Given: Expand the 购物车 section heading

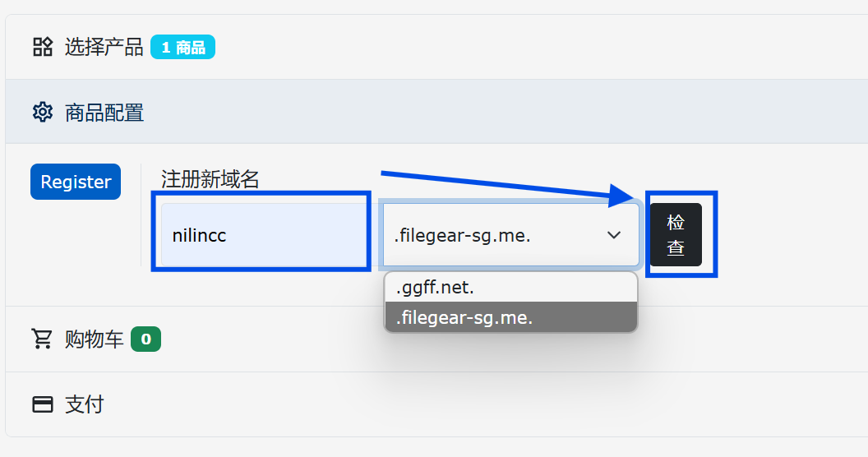Looking at the screenshot, I should (94, 339).
